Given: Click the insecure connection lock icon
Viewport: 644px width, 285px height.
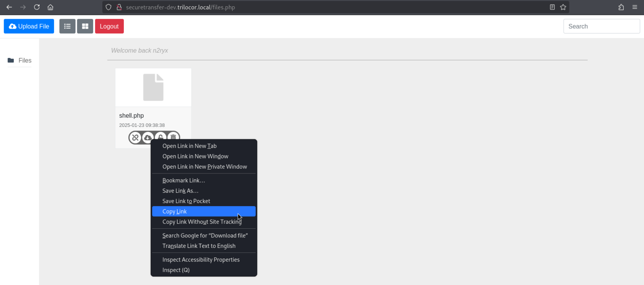Looking at the screenshot, I should [x=119, y=7].
